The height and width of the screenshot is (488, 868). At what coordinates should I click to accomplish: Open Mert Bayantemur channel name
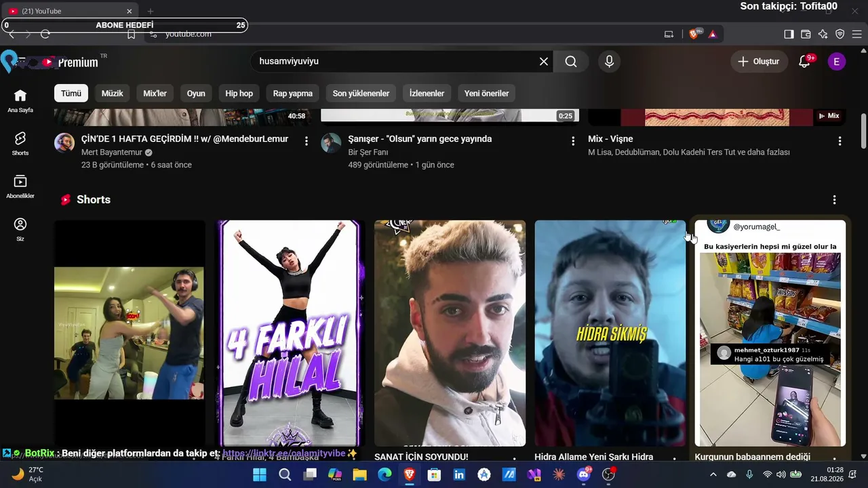pos(113,152)
